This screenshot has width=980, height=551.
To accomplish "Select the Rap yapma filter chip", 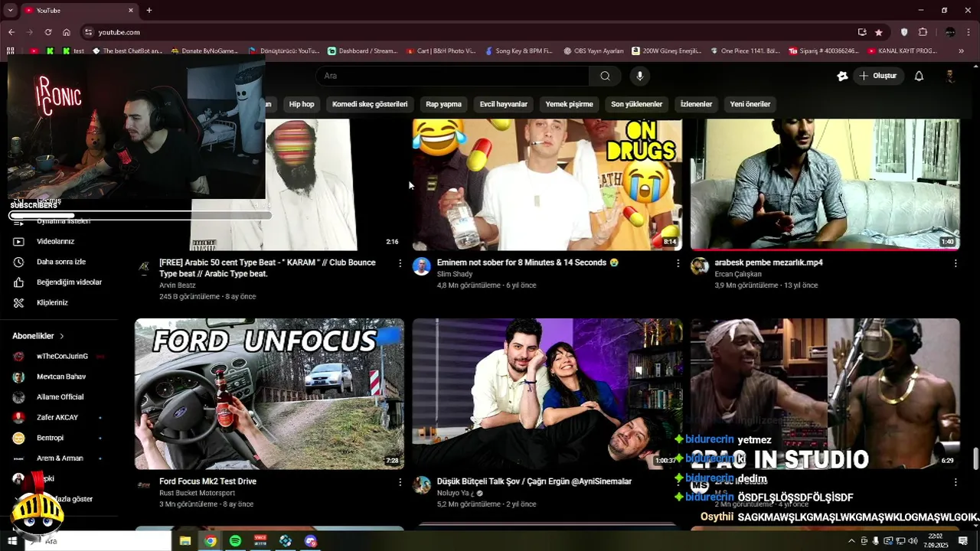I will (x=443, y=104).
